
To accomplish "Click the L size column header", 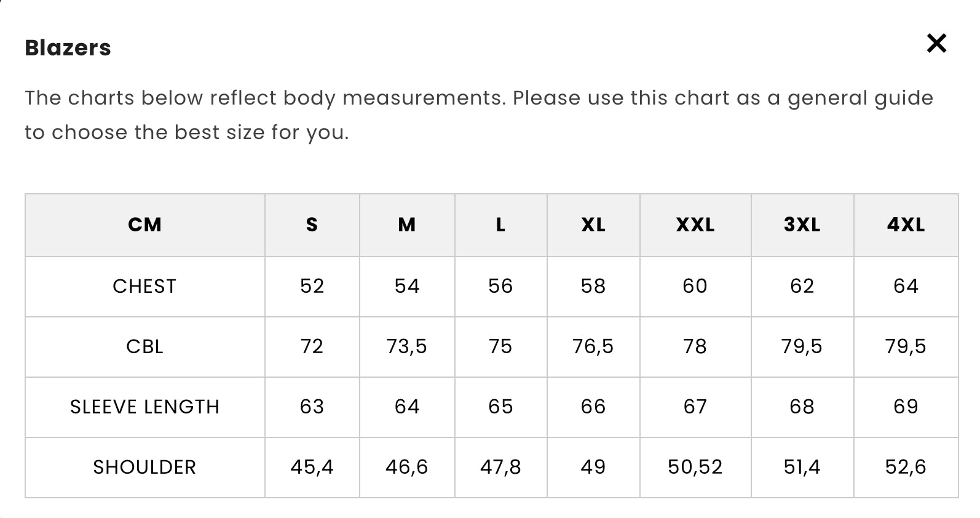I will 500,225.
